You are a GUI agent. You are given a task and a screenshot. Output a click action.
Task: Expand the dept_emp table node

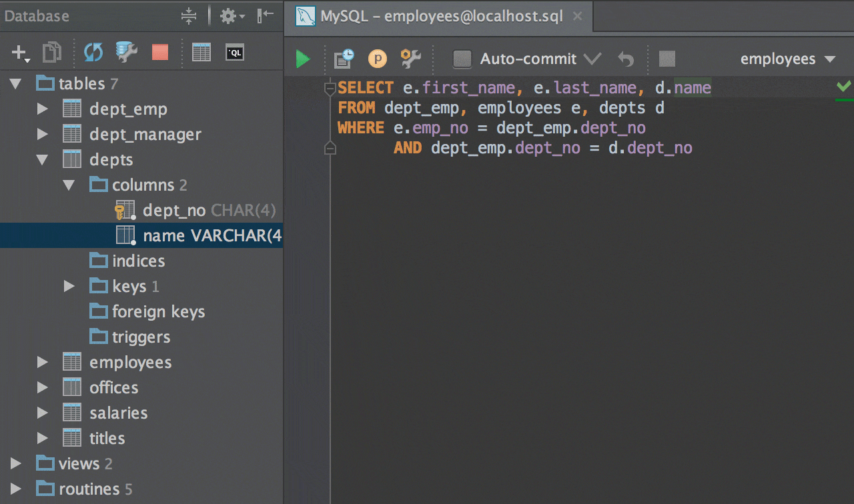[x=43, y=109]
